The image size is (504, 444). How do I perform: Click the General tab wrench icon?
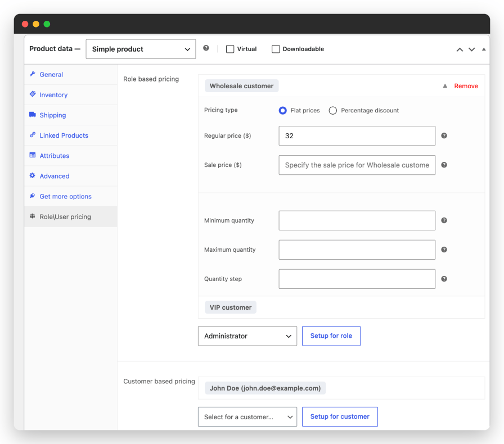pos(33,74)
